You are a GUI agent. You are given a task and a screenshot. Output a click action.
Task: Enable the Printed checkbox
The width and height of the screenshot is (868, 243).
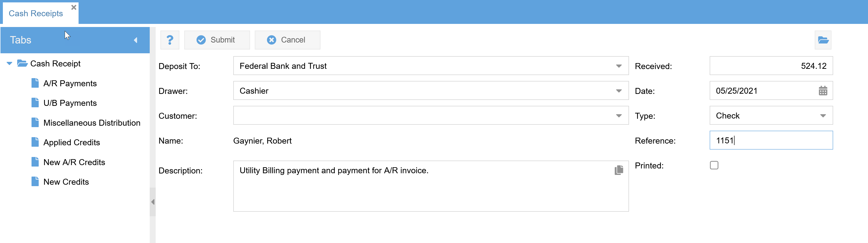tap(714, 166)
